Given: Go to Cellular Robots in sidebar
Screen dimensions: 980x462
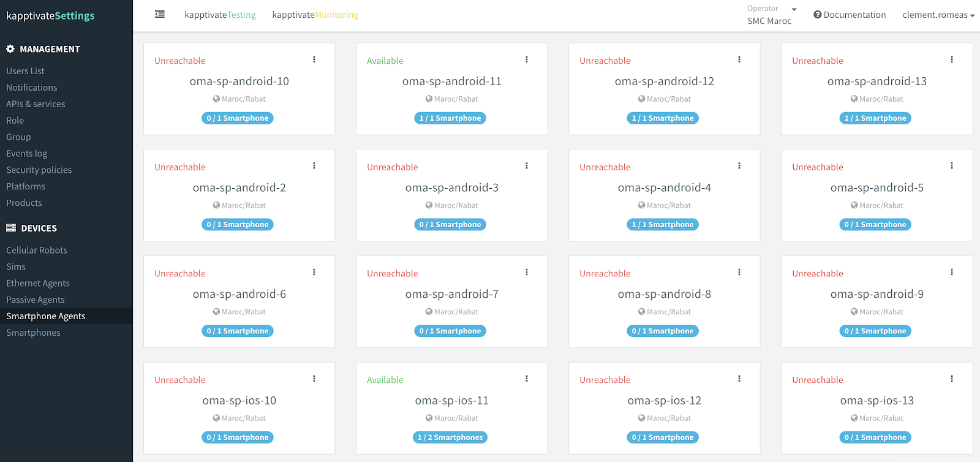Looking at the screenshot, I should coord(37,250).
